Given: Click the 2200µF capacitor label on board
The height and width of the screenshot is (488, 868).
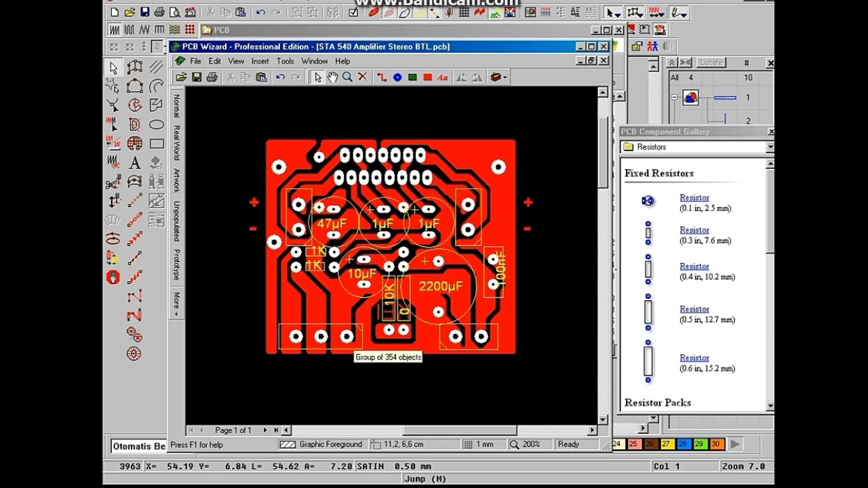Looking at the screenshot, I should point(441,287).
